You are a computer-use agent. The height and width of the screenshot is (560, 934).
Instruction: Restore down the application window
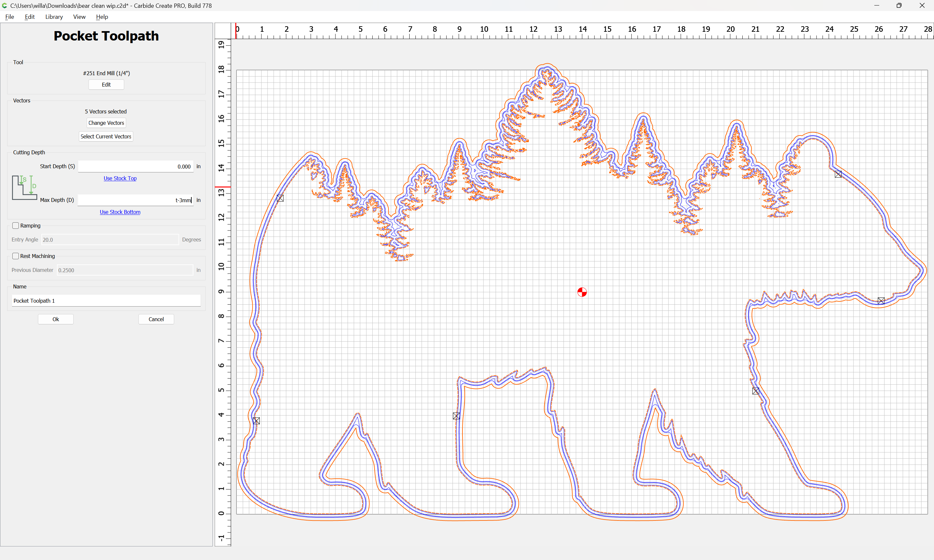tap(899, 6)
